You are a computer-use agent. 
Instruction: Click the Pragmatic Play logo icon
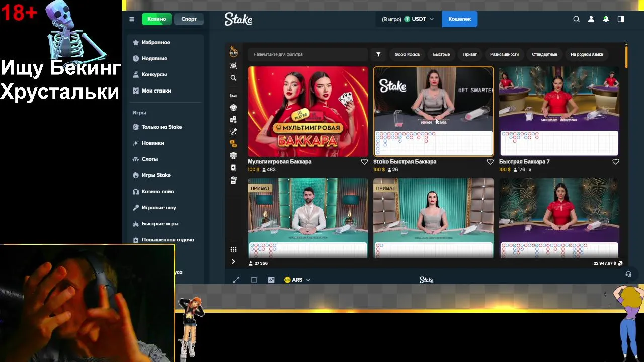coord(233,52)
